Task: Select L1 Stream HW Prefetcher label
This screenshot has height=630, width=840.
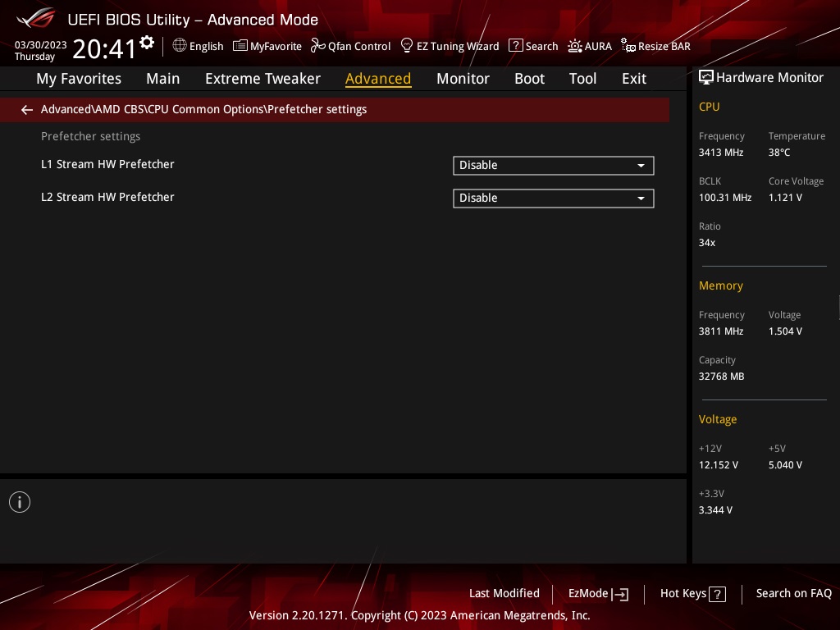Action: click(x=107, y=164)
